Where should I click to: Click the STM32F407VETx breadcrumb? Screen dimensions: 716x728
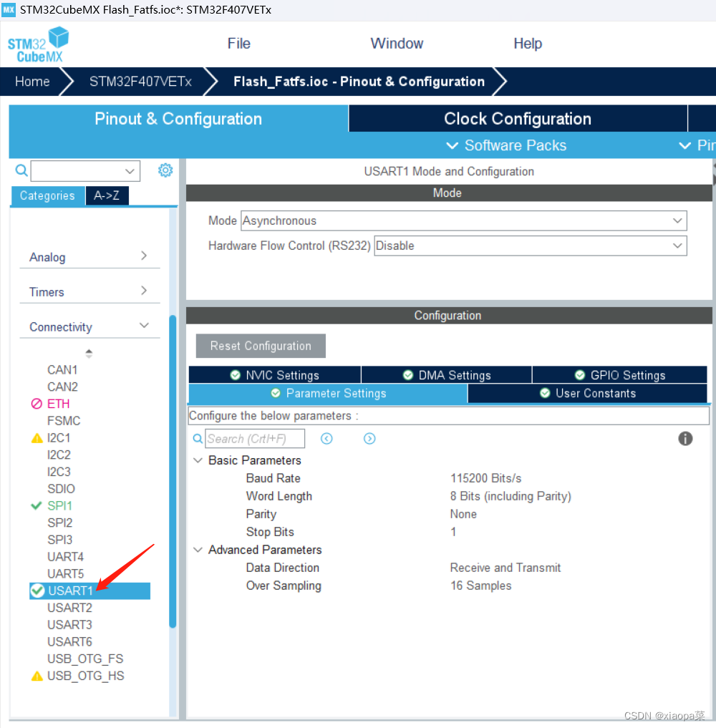pos(140,82)
